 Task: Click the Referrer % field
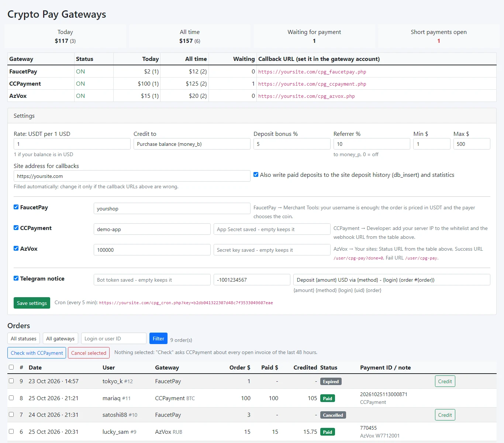point(372,144)
